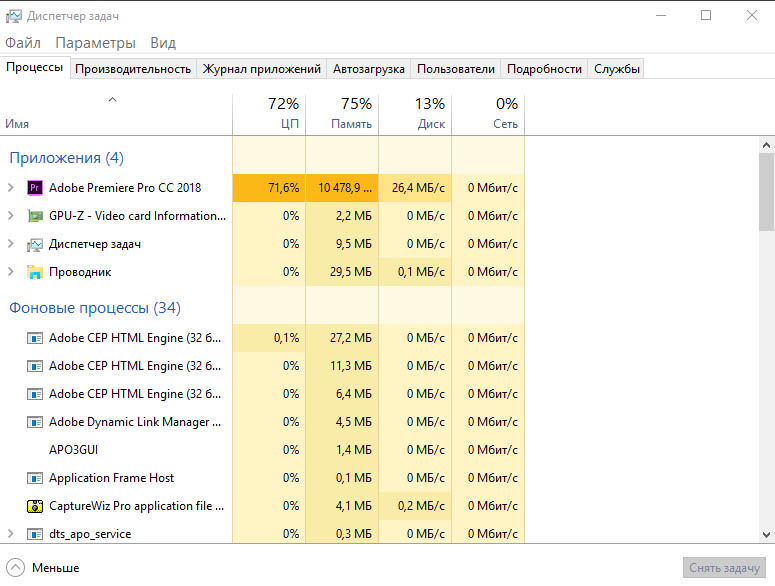Click the 6,4 МБ Adobe CEP HTML Engine icon
The image size is (775, 586).
point(35,394)
